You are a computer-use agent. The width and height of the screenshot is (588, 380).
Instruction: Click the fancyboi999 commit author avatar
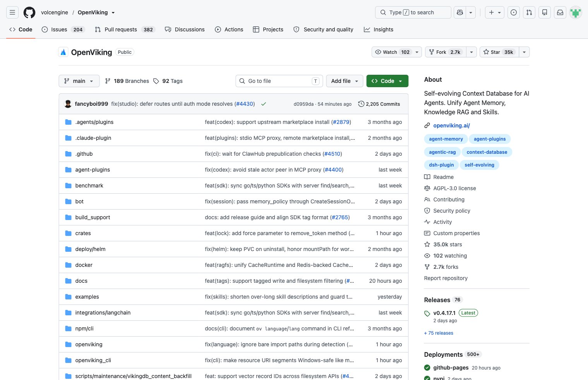tap(68, 104)
